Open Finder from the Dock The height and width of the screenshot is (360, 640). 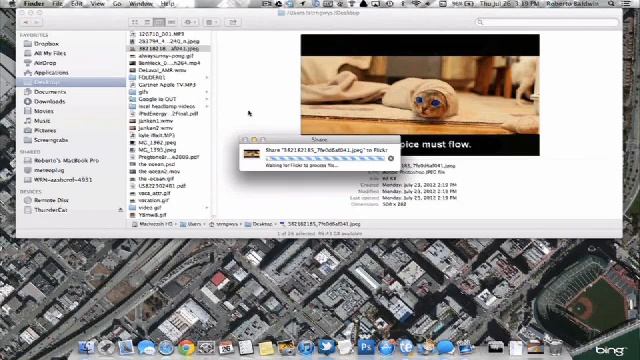click(87, 347)
